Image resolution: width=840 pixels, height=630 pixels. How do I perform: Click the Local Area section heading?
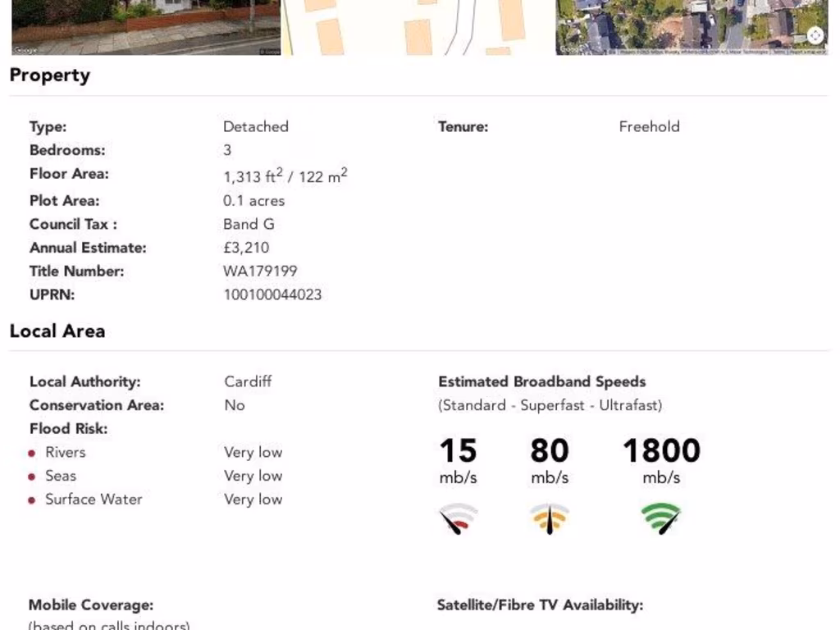(57, 331)
